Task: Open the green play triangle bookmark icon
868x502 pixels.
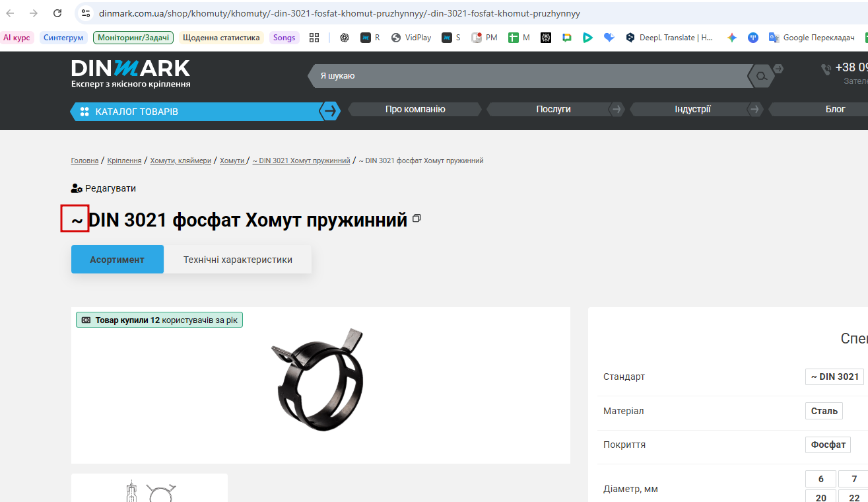Action: pos(587,38)
